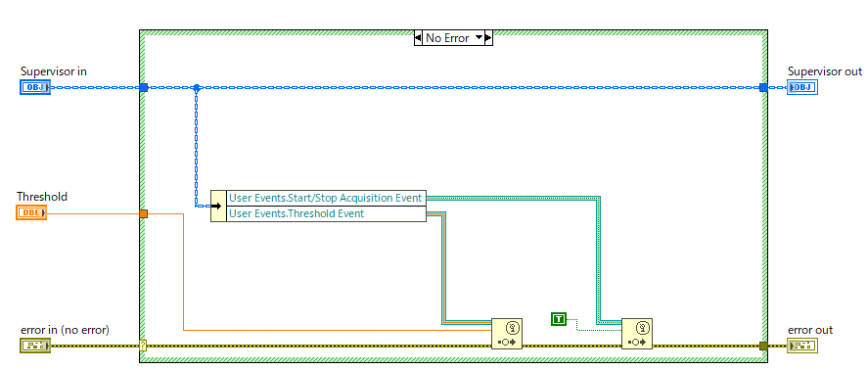Click the blue input tunnel for Supervisor
This screenshot has height=370, width=868.
[144, 87]
